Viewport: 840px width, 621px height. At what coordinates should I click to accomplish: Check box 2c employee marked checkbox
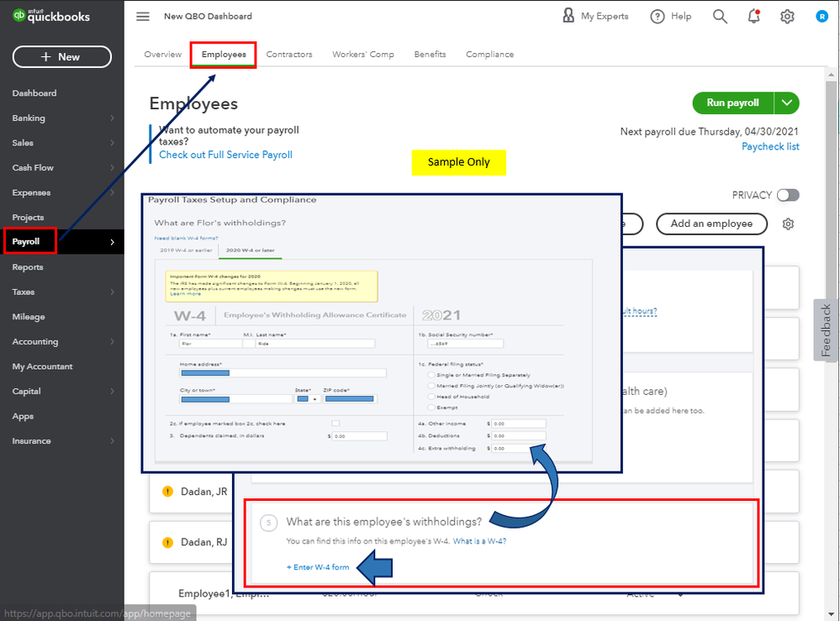(335, 424)
